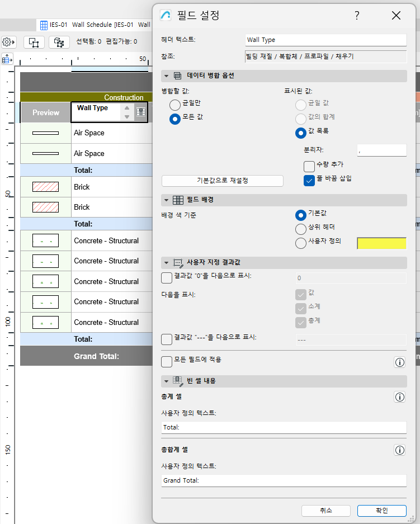Click the 선택됨: 0 status text
Viewport: 420px width, 524px height.
click(x=88, y=41)
